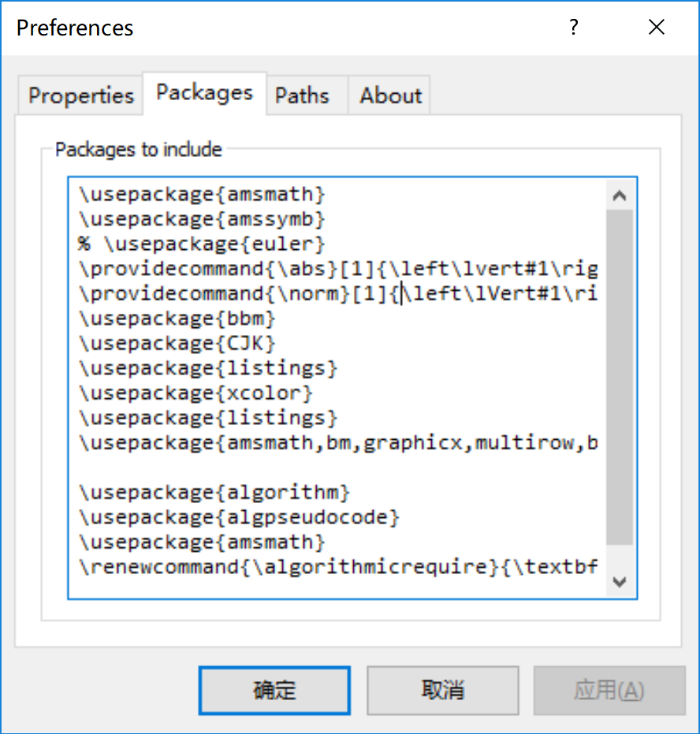Click the \usepackage{bbm} line
Image resolution: width=700 pixels, height=734 pixels.
click(177, 319)
